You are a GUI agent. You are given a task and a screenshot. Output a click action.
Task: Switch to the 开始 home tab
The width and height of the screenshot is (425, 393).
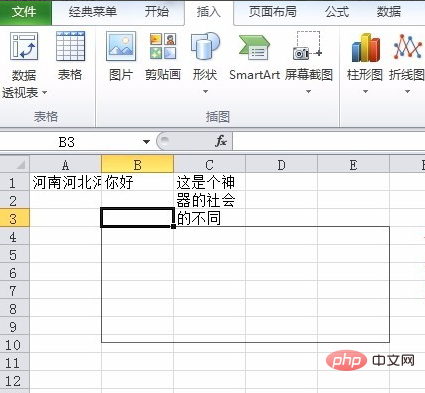point(157,12)
